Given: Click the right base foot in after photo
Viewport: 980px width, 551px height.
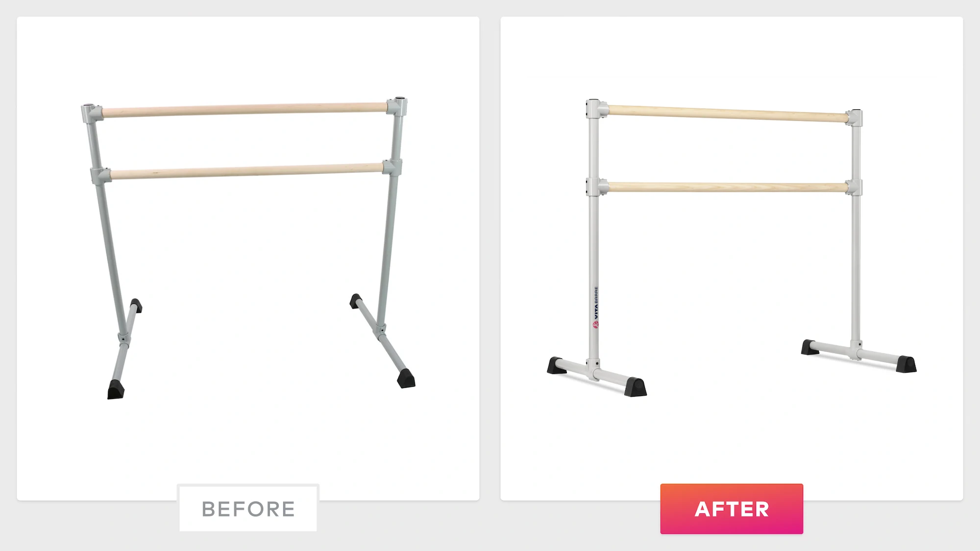Looking at the screenshot, I should click(858, 355).
